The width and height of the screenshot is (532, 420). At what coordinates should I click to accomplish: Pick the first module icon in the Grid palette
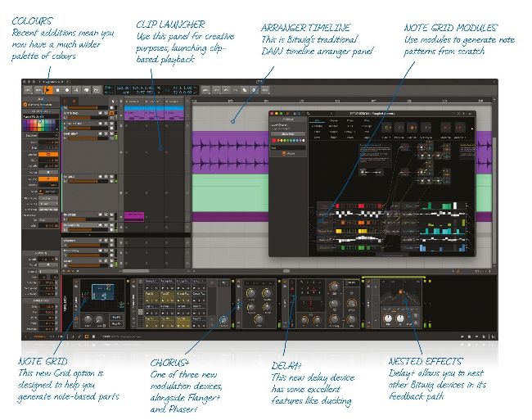(386, 128)
